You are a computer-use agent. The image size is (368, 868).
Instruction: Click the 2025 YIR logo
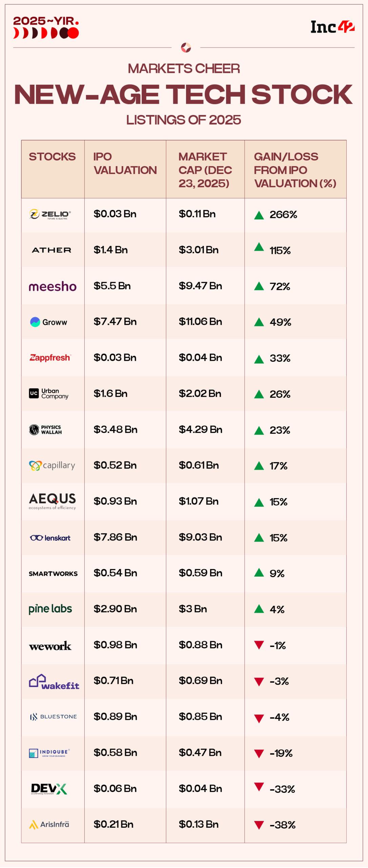46,28
